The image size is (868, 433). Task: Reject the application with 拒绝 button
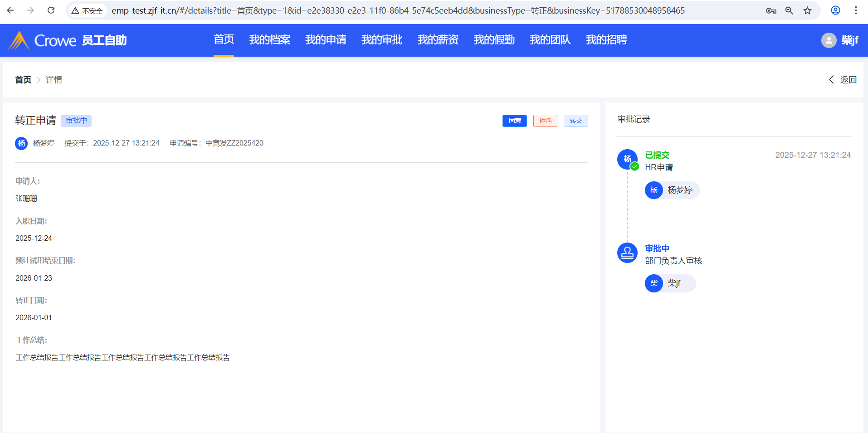pos(545,121)
